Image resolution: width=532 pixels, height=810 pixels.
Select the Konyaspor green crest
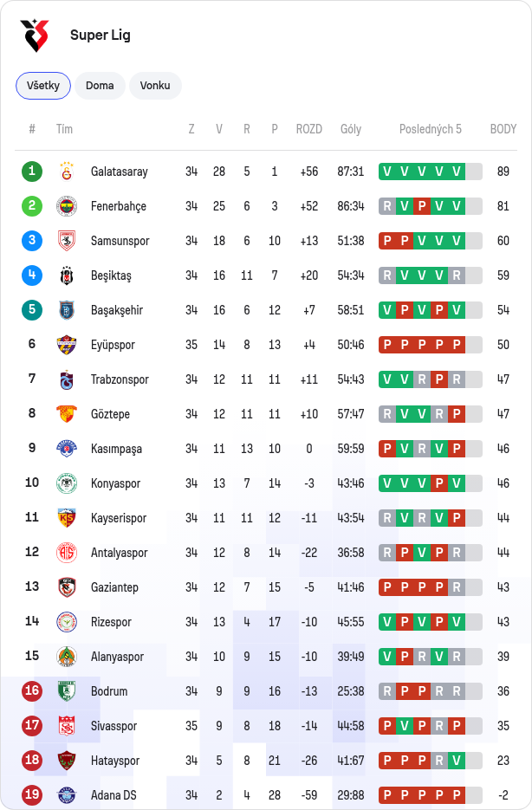[67, 483]
